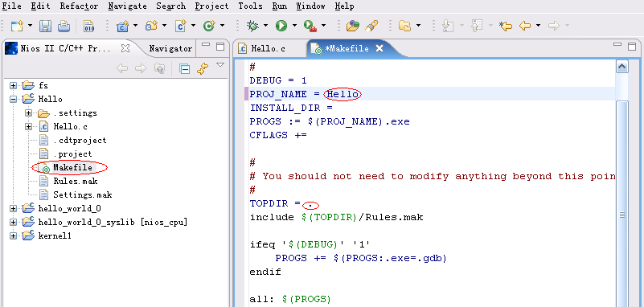Open the Search menu
The height and width of the screenshot is (307, 644).
point(171,6)
